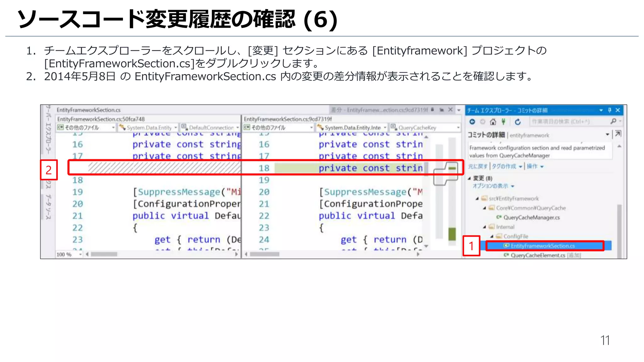
Task: Collapse the src¥EntityFramework folder
Action: coord(477,199)
